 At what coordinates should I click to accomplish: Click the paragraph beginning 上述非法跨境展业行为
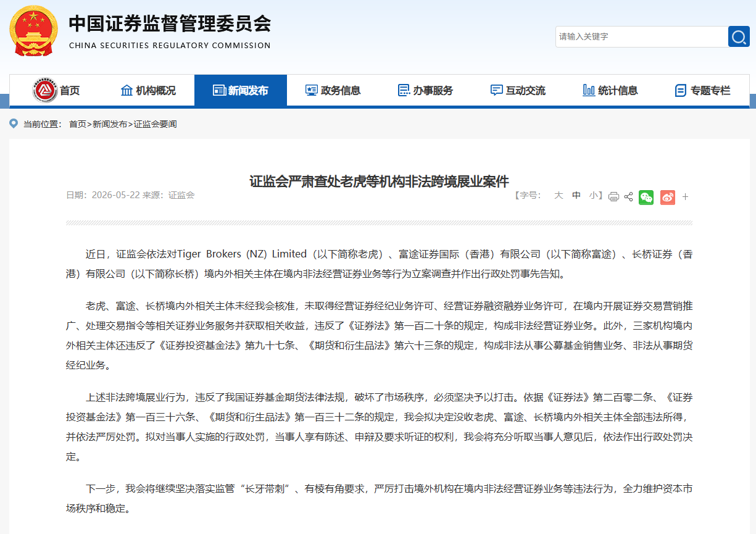coord(379,427)
